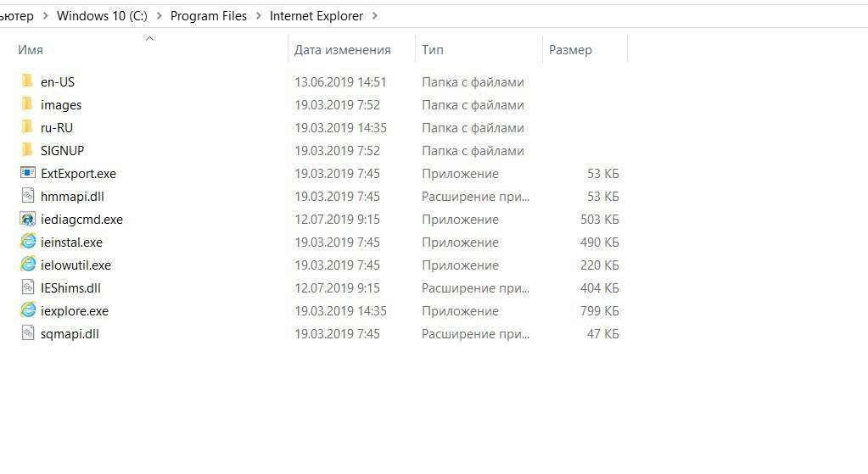Click type Папка с файлами of images

pyautogui.click(x=473, y=105)
